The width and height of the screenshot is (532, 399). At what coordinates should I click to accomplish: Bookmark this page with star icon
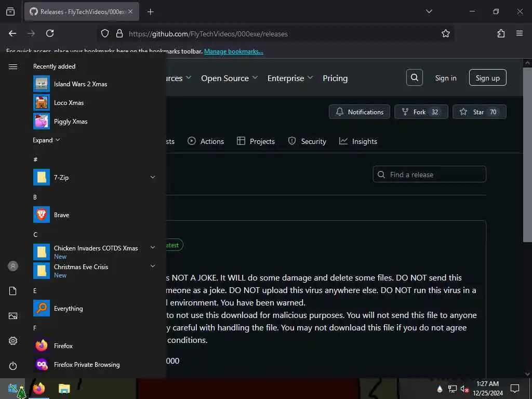(x=445, y=33)
